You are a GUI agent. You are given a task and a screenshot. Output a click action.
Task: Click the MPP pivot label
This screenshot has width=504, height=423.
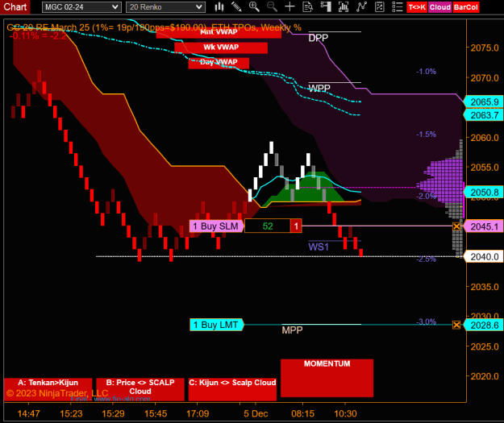click(292, 330)
